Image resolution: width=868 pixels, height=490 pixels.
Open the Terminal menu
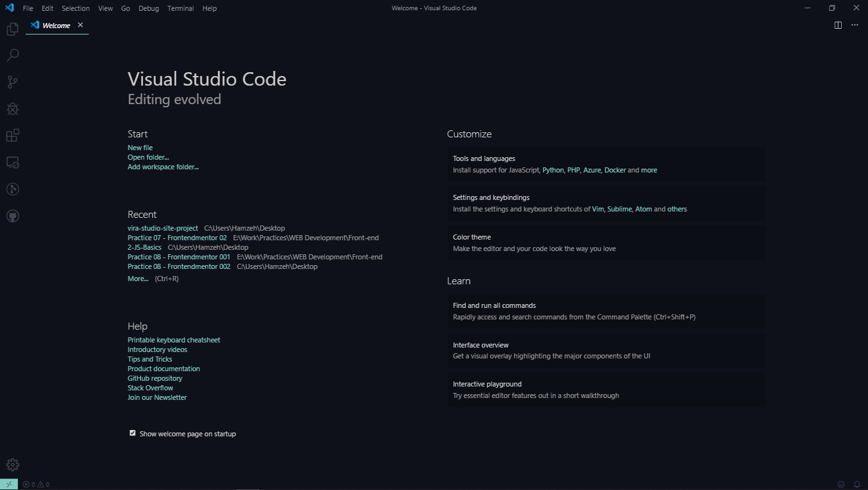pyautogui.click(x=180, y=8)
